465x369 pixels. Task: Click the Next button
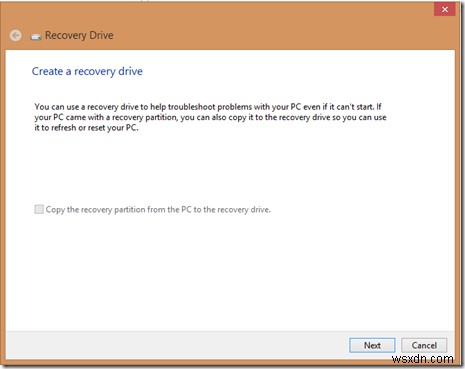pyautogui.click(x=372, y=345)
